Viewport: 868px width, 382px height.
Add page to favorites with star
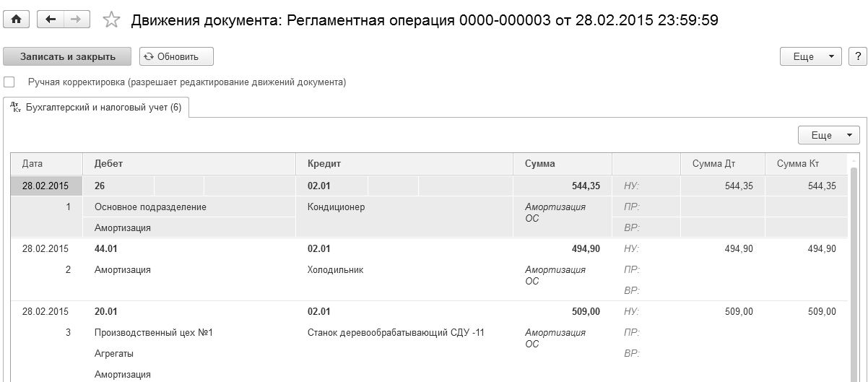111,20
